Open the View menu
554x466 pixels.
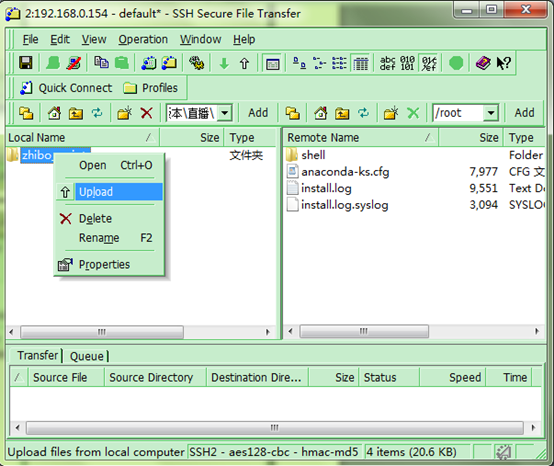click(x=94, y=39)
